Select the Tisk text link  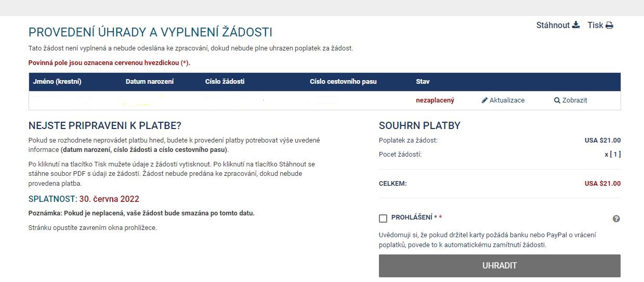(x=596, y=25)
